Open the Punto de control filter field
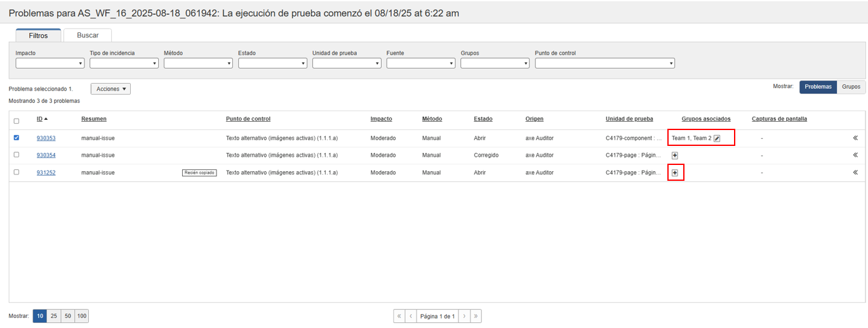The width and height of the screenshot is (868, 328). pyautogui.click(x=604, y=63)
